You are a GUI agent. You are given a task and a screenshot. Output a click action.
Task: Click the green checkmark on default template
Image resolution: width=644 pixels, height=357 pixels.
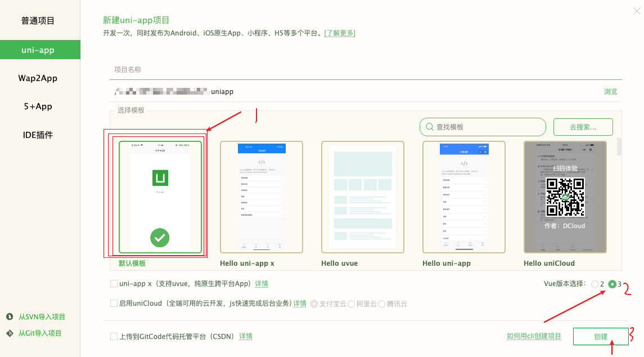pyautogui.click(x=160, y=238)
